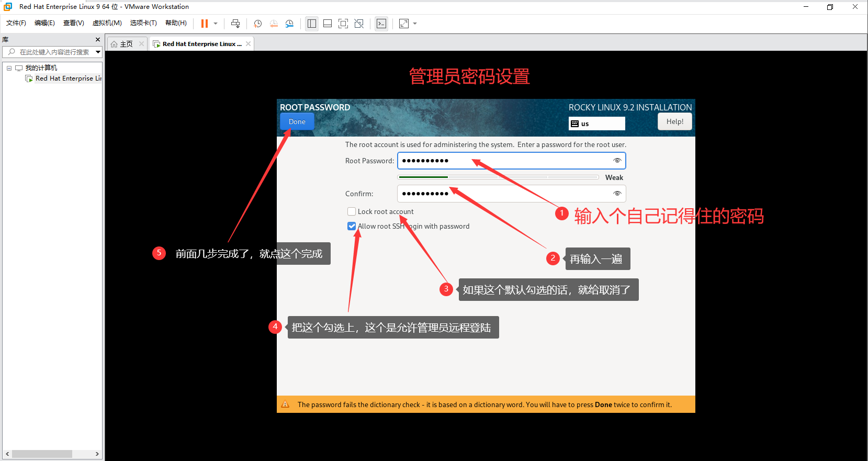This screenshot has width=868, height=461.
Task: Revert the virtual machine to its snapshot
Action: coord(274,24)
